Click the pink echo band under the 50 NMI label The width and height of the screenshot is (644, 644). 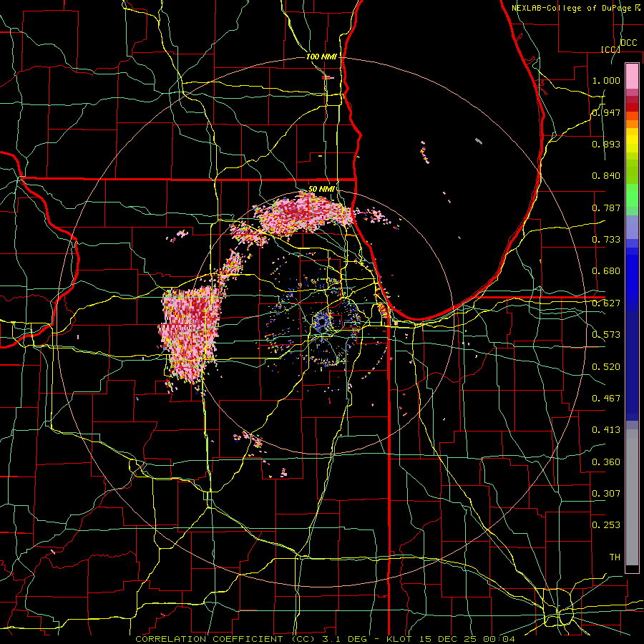click(303, 213)
